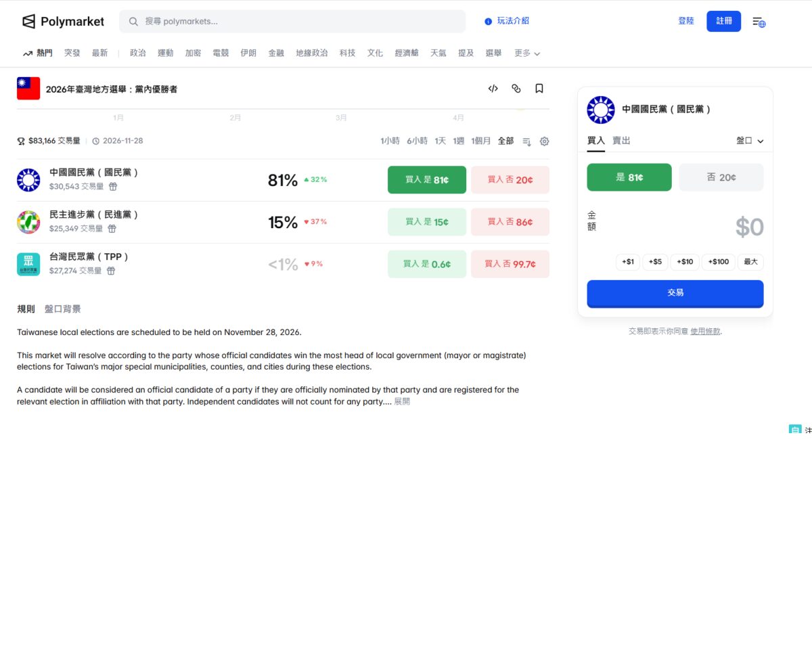Open 政治 category
This screenshot has height=649, width=812.
[138, 53]
